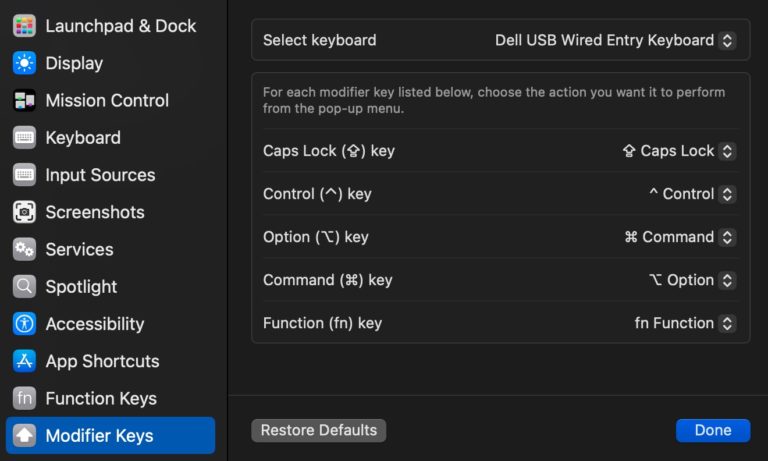Screen dimensions: 768x461
Task: Select the Modifier Keys label
Action: tap(99, 436)
